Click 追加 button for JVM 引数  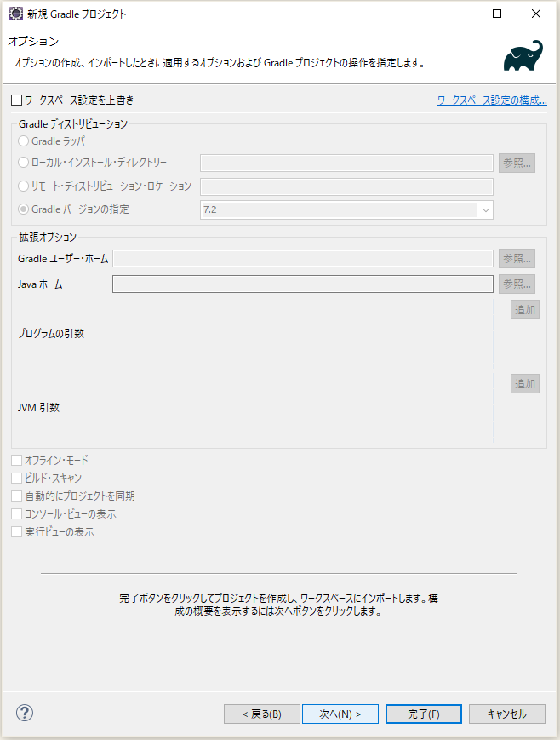pyautogui.click(x=525, y=384)
